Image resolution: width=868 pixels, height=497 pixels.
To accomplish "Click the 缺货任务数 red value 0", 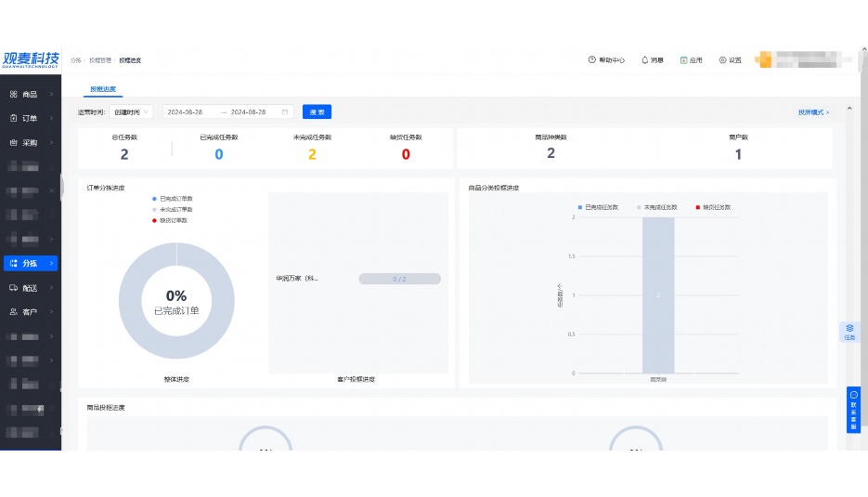I will 406,154.
